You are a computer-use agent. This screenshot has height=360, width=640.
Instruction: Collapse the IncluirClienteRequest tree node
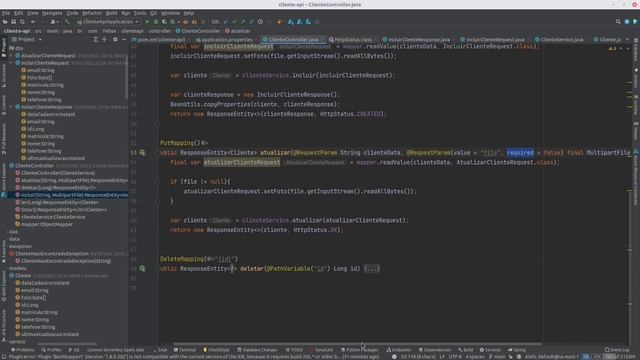pyautogui.click(x=11, y=63)
